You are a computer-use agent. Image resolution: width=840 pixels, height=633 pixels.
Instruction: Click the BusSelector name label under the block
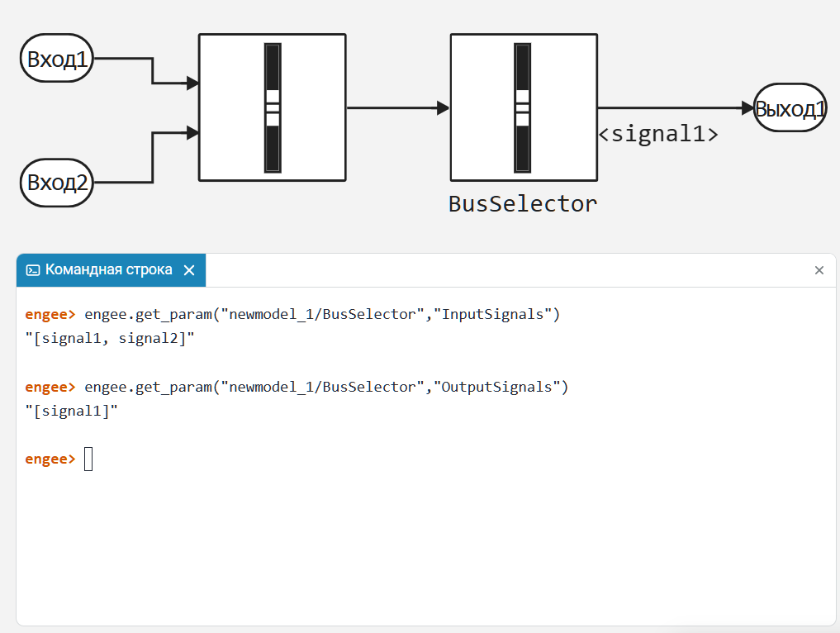pyautogui.click(x=522, y=204)
